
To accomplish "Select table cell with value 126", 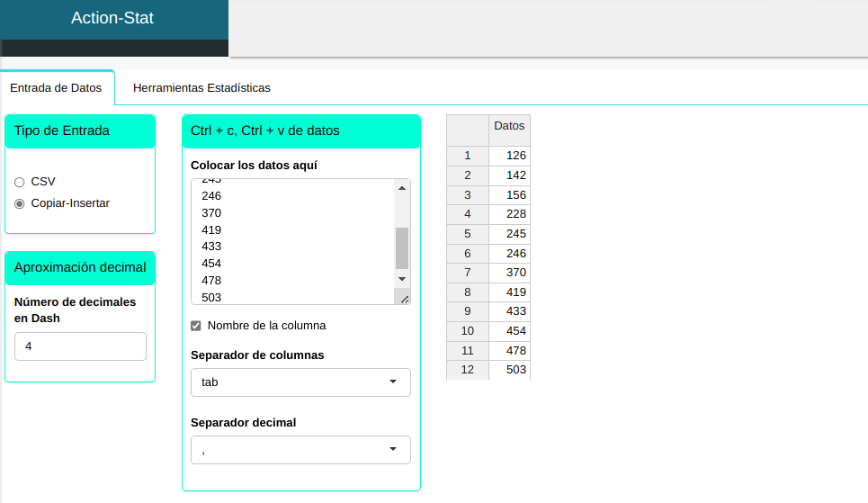I will (x=509, y=156).
